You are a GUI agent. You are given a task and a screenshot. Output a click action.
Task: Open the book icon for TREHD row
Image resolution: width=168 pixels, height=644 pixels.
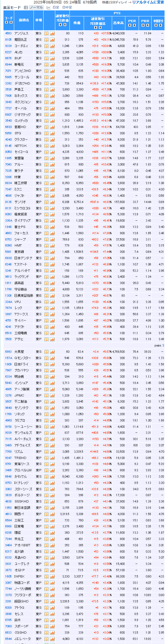tap(46, 458)
